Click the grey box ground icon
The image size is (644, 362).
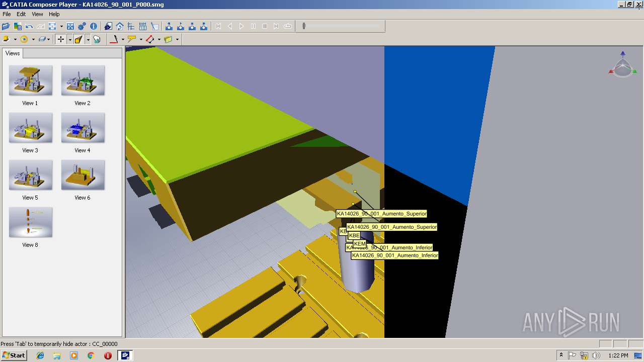pos(42,39)
